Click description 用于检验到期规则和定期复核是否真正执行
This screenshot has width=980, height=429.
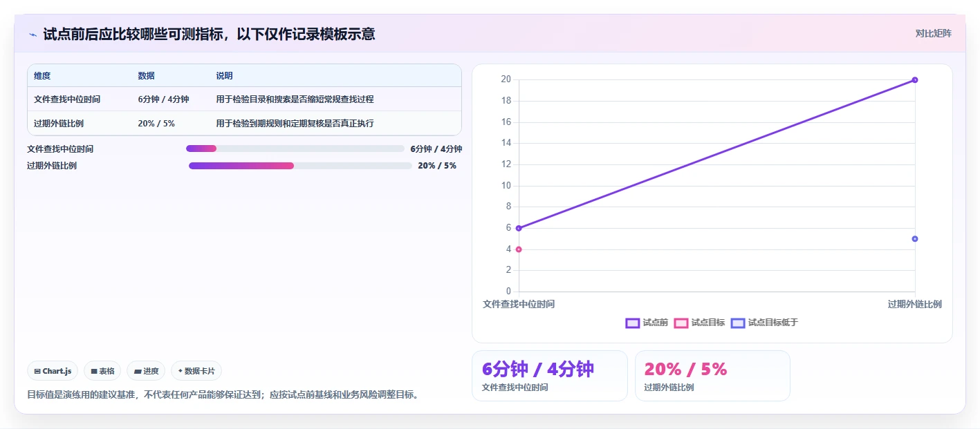pyautogui.click(x=295, y=124)
